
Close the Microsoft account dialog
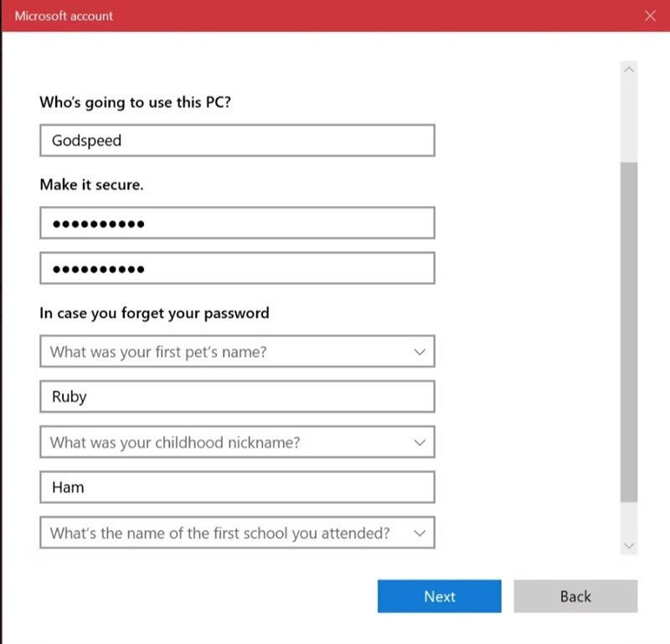click(x=651, y=15)
